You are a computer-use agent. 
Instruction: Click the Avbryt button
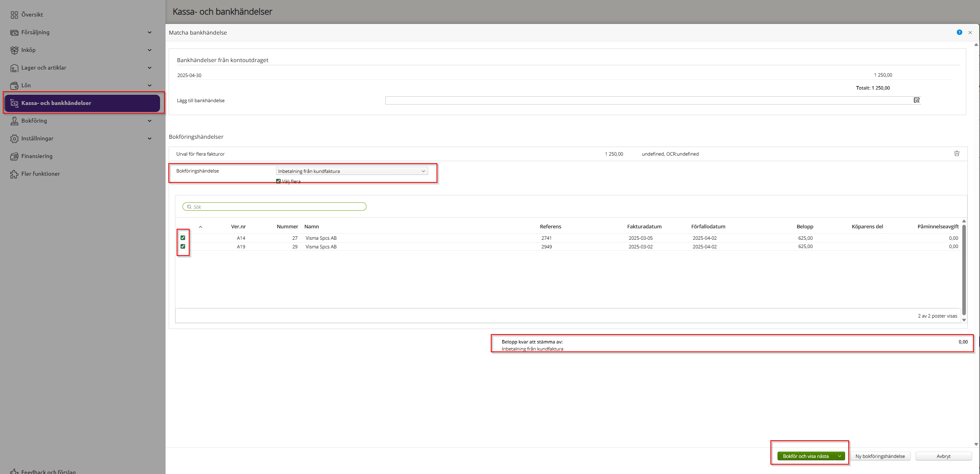pos(943,456)
